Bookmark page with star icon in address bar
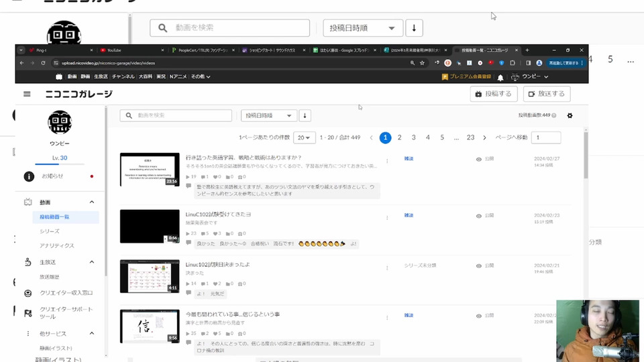 (422, 63)
